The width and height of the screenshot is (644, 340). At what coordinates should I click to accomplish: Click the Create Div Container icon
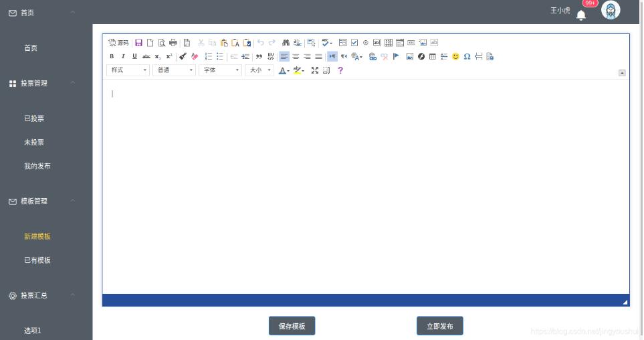click(271, 57)
